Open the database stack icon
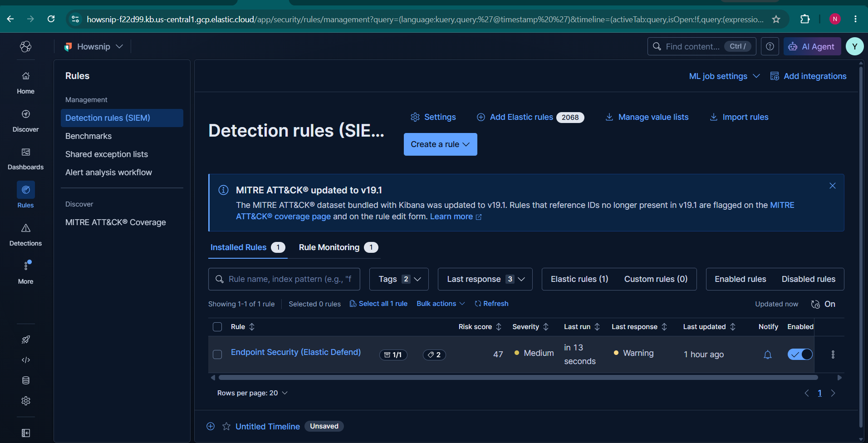This screenshot has width=868, height=443. pyautogui.click(x=26, y=380)
